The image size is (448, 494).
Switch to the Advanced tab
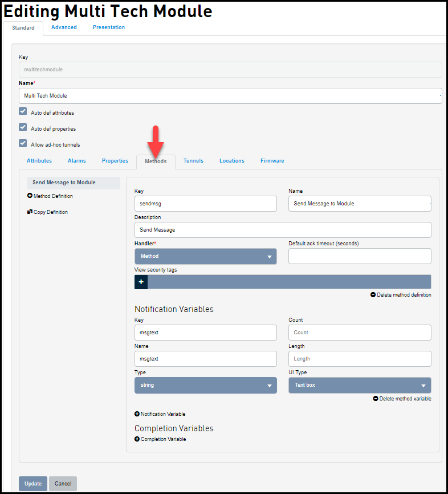point(64,27)
